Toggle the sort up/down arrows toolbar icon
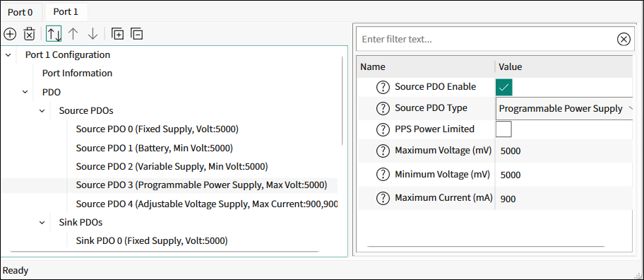The image size is (644, 280). coord(54,34)
